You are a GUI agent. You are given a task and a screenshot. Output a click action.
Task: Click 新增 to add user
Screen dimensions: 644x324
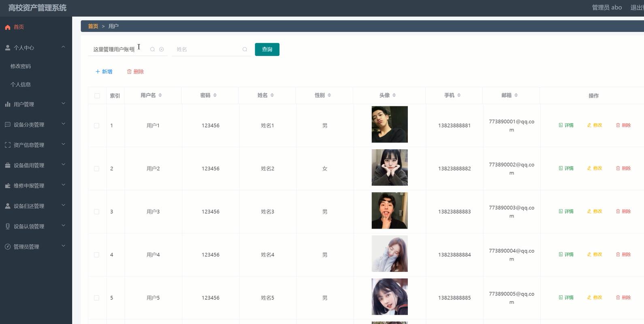(x=104, y=72)
